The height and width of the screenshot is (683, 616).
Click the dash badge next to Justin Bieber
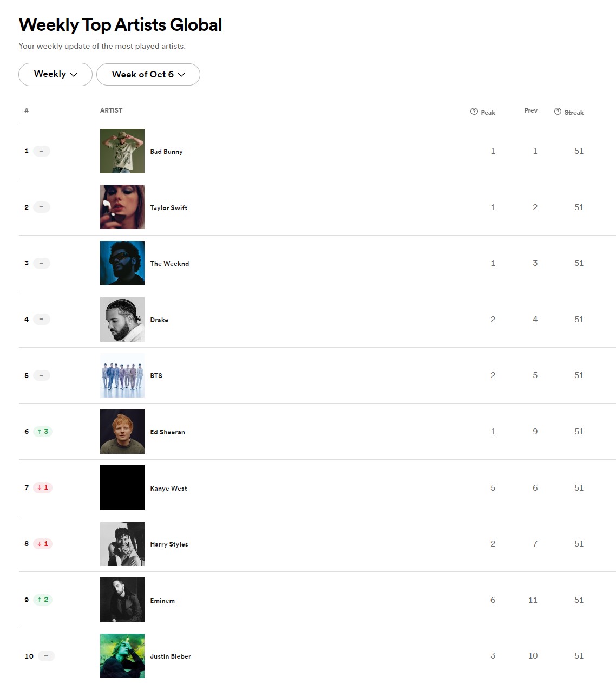(x=45, y=655)
